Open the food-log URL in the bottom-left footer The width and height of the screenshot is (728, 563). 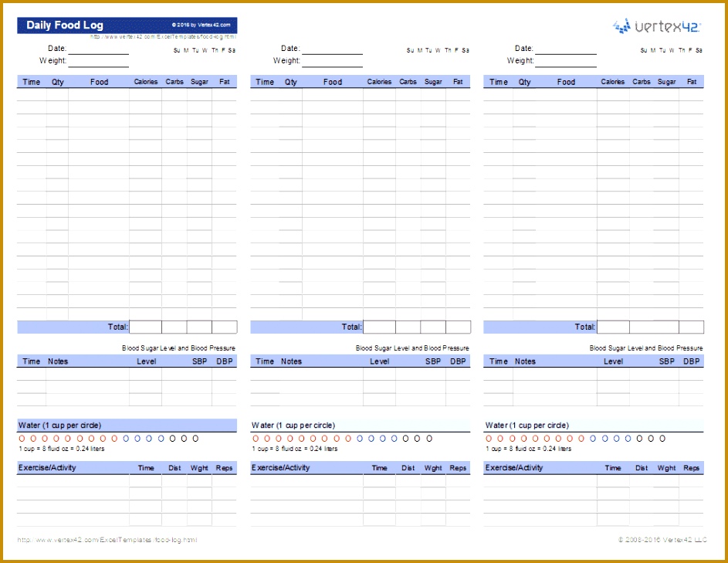pyautogui.click(x=107, y=540)
